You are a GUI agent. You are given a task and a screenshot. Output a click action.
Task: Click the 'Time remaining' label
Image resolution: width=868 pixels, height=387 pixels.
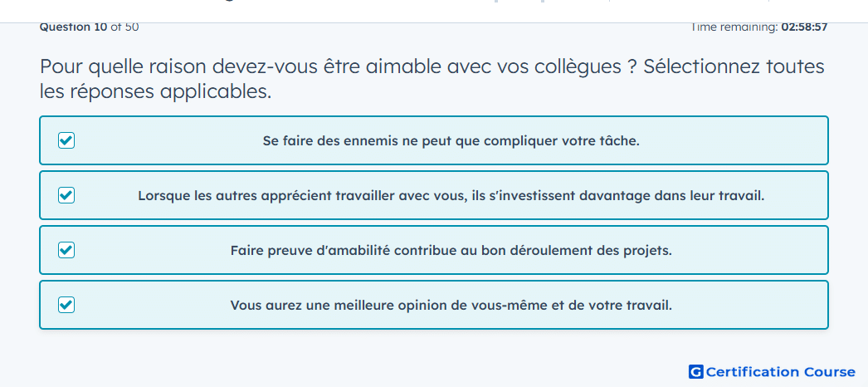[x=734, y=27]
